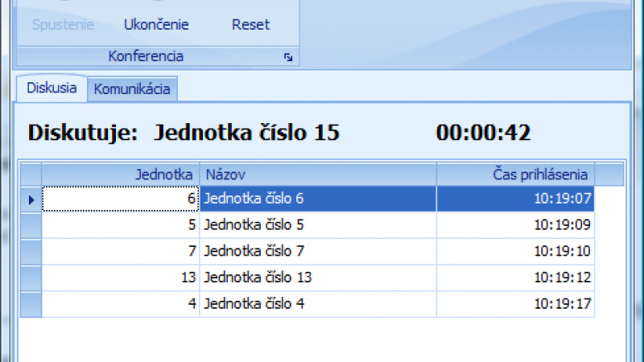Click the current-row arrow indicator
The width and height of the screenshot is (644, 362).
[31, 200]
